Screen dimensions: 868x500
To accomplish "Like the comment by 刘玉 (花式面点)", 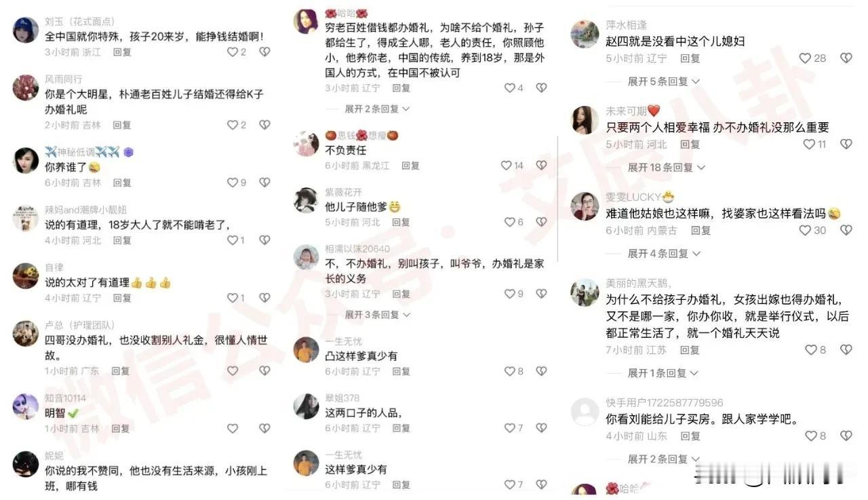I will 233,52.
